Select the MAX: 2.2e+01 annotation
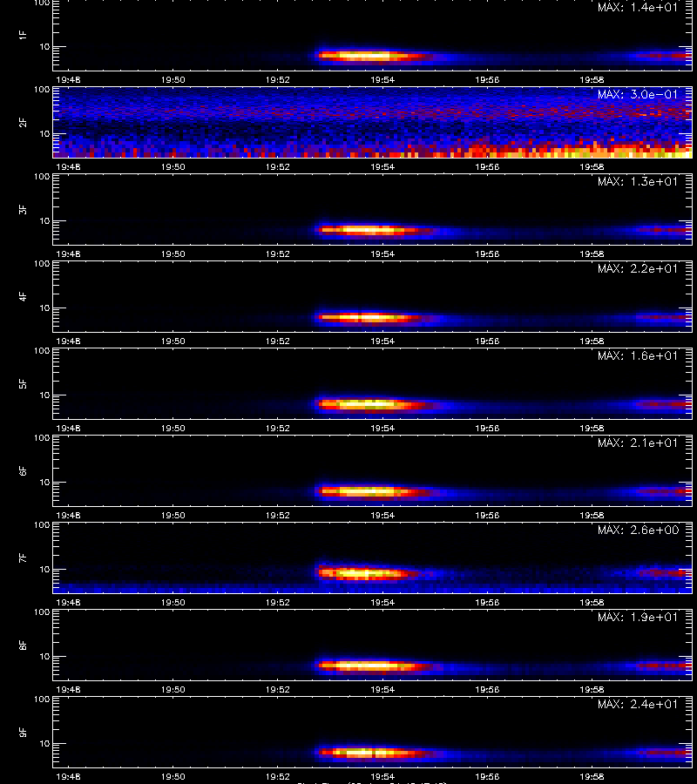The width and height of the screenshot is (697, 784). pos(638,268)
